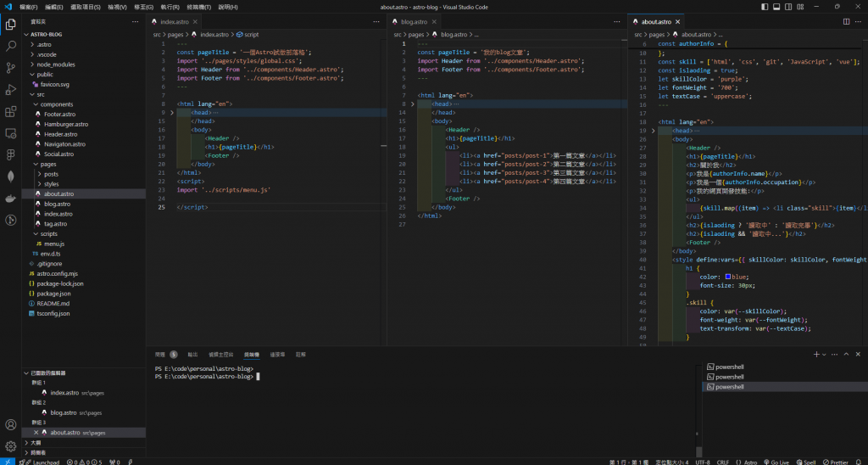Image resolution: width=868 pixels, height=465 pixels.
Task: Open the Extensions view
Action: coord(11,111)
